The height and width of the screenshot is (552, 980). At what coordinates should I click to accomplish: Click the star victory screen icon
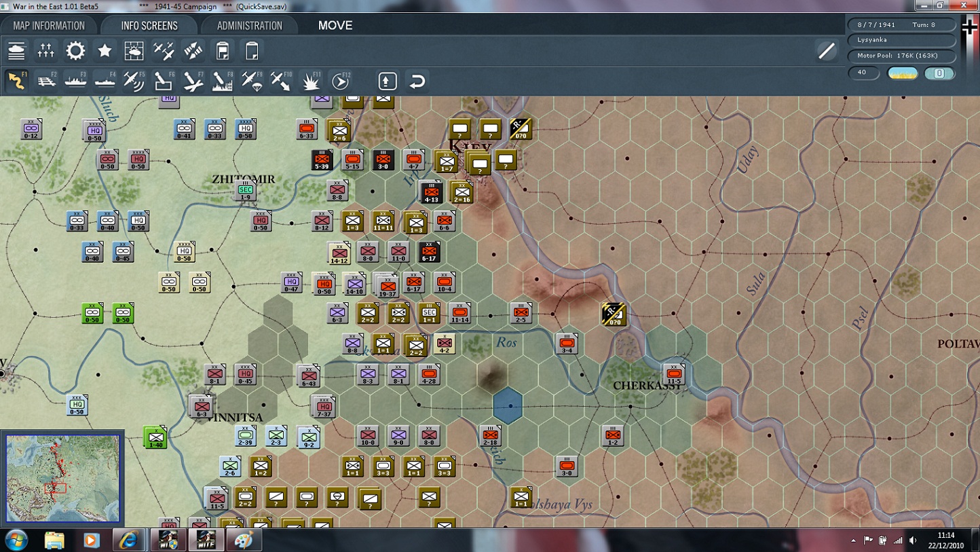click(105, 51)
